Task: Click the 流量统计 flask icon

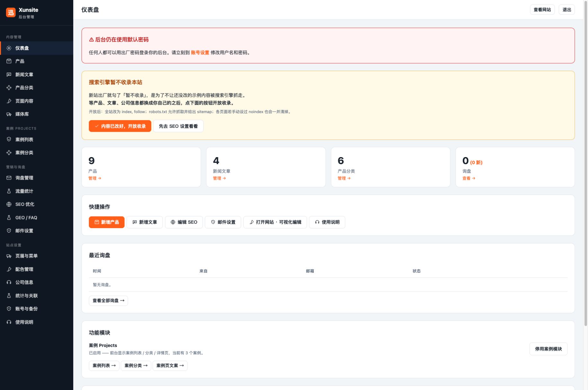Action: (x=9, y=191)
